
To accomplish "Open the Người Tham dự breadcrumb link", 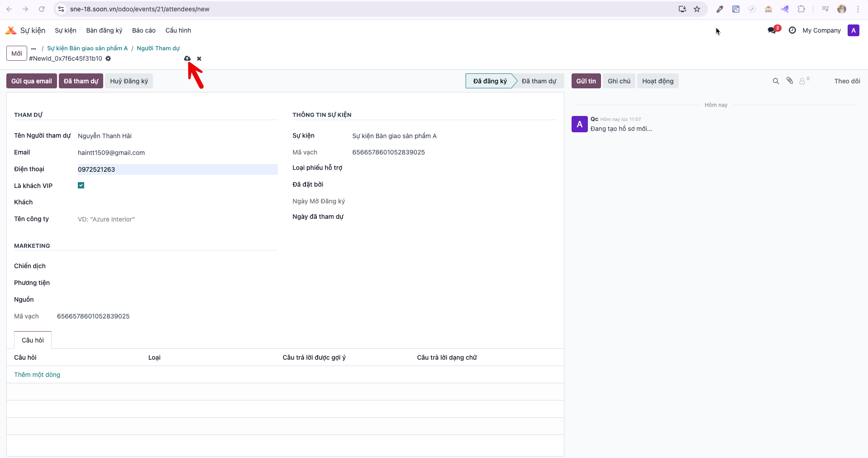I will 158,48.
